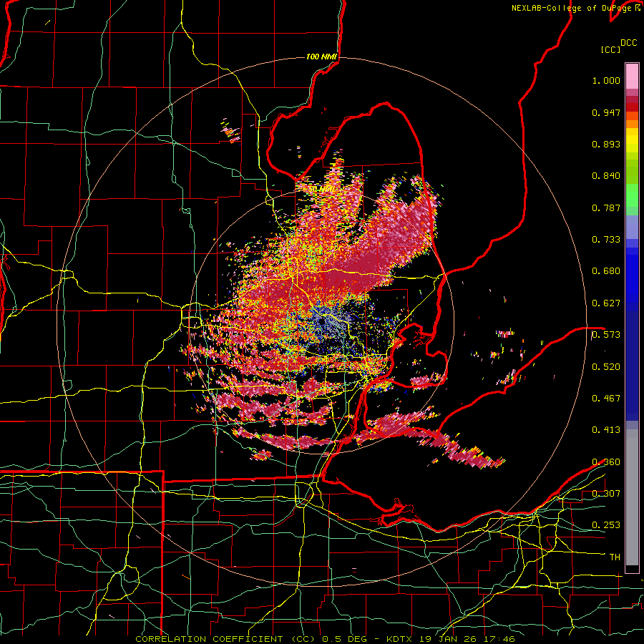This screenshot has width=644, height=644.
Task: Click the 100 NMI range ring label
Action: tap(321, 57)
